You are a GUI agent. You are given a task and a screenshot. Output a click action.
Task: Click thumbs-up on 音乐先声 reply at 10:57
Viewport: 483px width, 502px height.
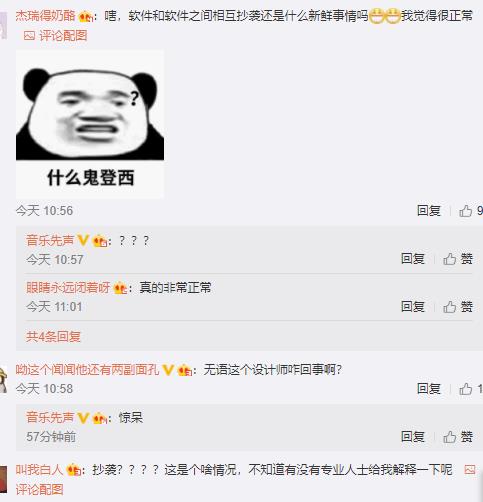[x=450, y=259]
